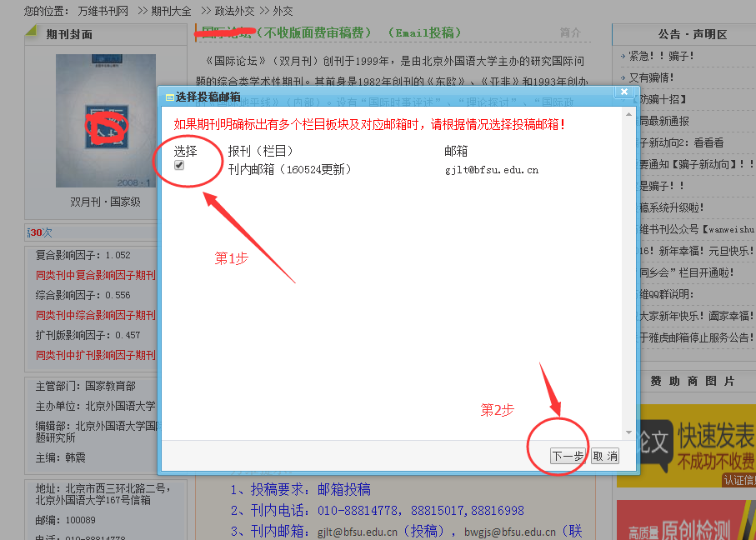Go to 期刊大全 breadcrumb link
Screen dimensions: 756x540
click(x=171, y=11)
